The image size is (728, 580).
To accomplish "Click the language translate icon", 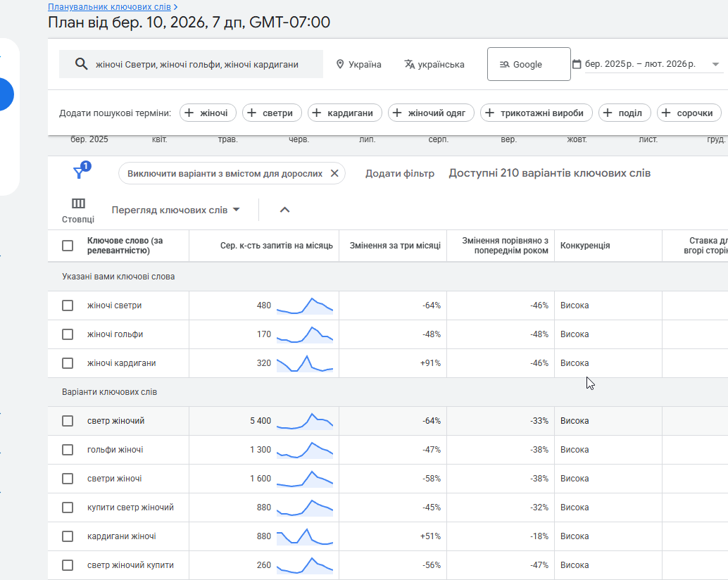I will 410,64.
